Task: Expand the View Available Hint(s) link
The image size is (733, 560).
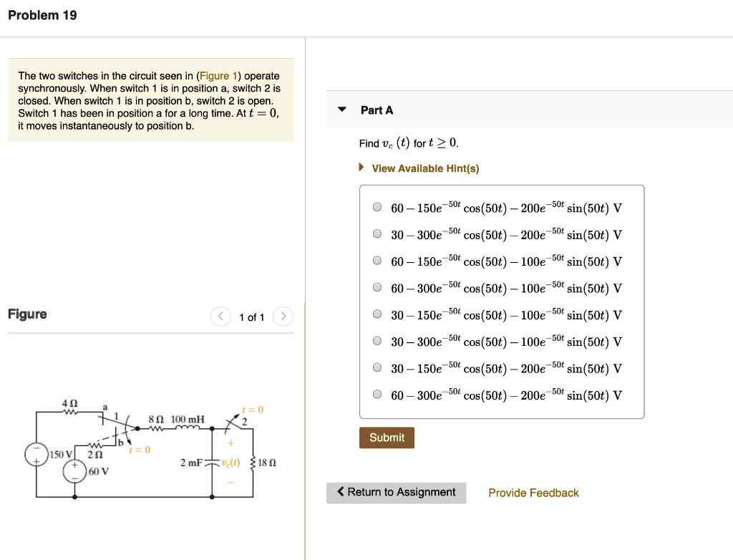Action: pyautogui.click(x=425, y=168)
